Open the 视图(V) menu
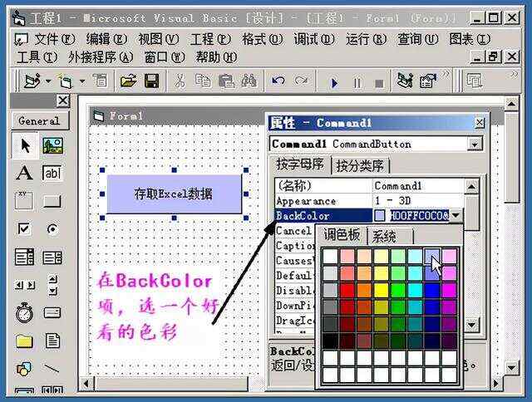The height and width of the screenshot is (402, 532). click(158, 39)
